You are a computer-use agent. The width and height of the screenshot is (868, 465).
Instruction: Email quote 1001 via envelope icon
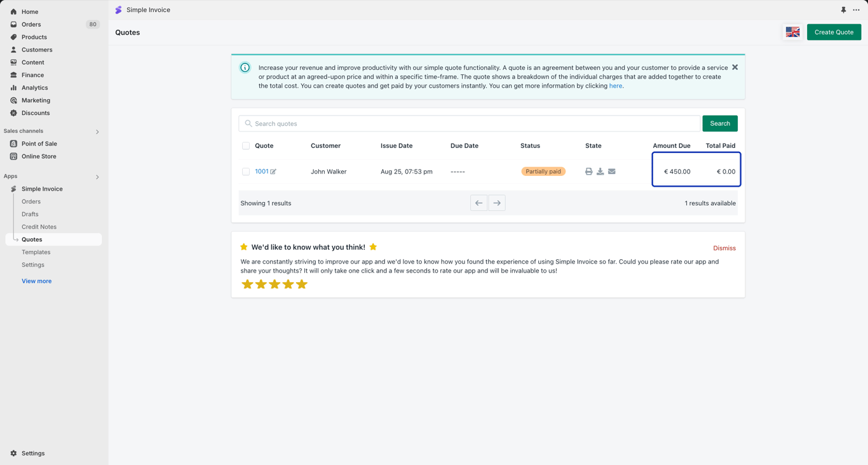612,172
